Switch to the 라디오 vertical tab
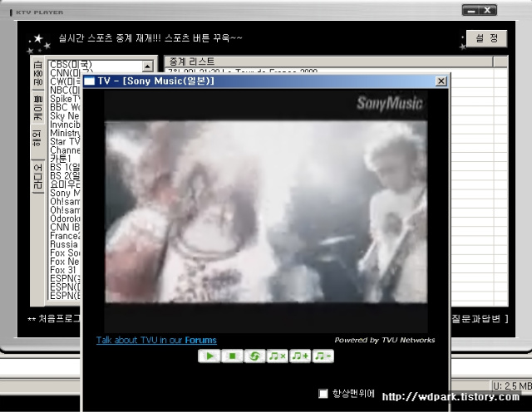The height and width of the screenshot is (412, 532). [38, 176]
